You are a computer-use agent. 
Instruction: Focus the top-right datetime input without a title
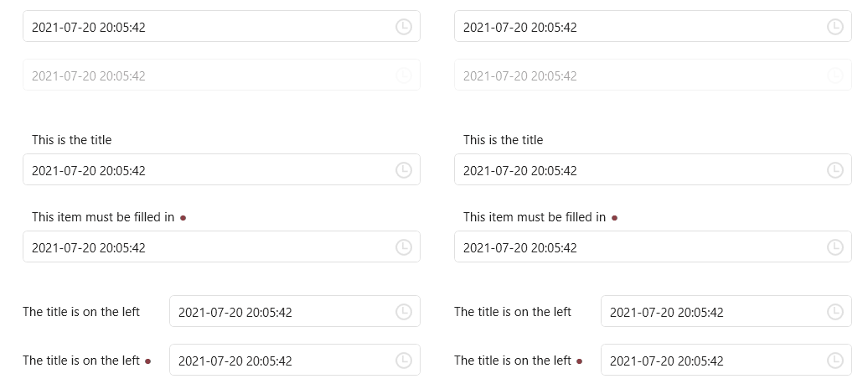(x=653, y=26)
